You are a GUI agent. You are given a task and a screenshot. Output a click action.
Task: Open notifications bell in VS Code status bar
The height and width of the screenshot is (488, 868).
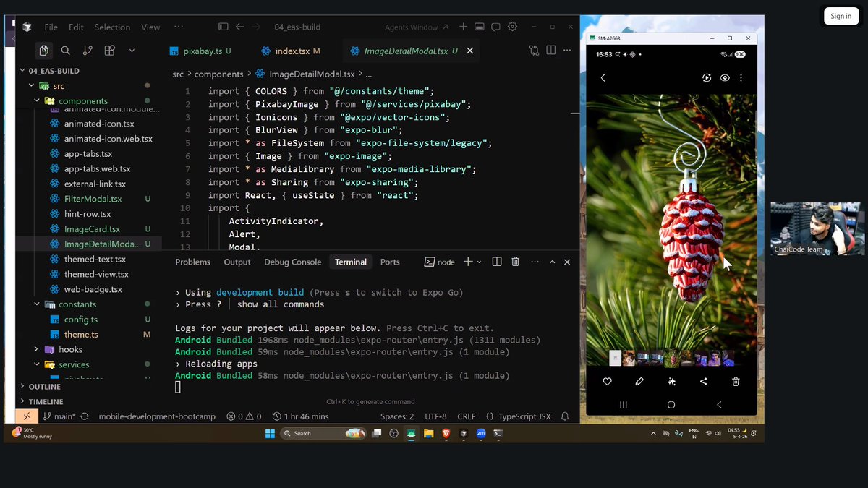click(x=565, y=416)
